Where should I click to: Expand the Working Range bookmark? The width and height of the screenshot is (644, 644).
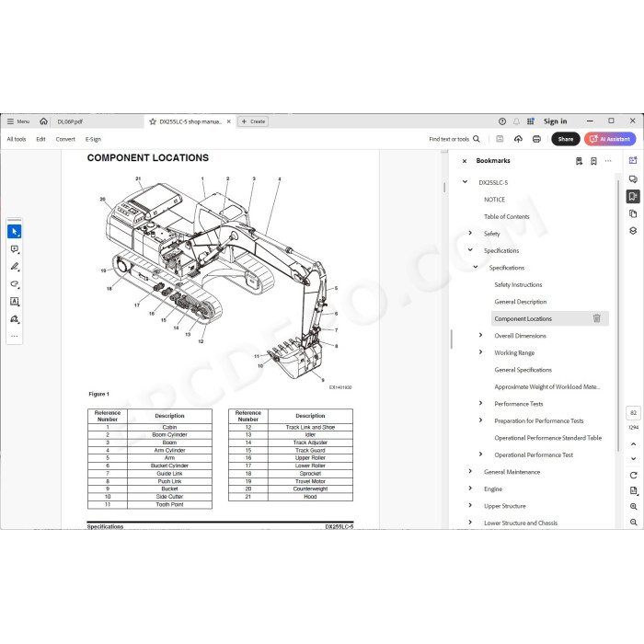click(x=480, y=352)
